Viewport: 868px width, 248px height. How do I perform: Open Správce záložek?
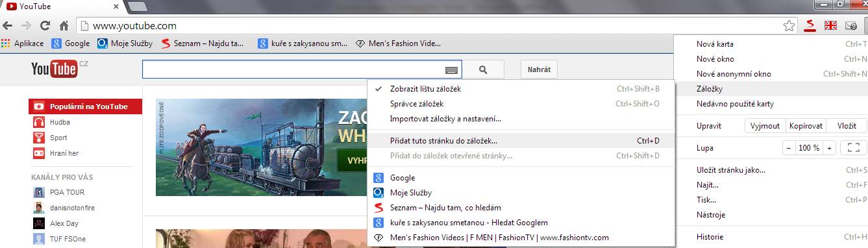[x=521, y=104]
